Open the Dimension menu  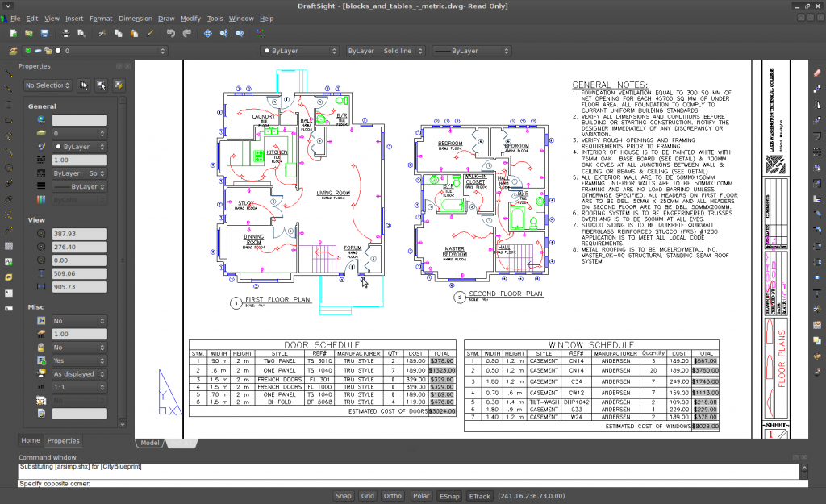(135, 18)
